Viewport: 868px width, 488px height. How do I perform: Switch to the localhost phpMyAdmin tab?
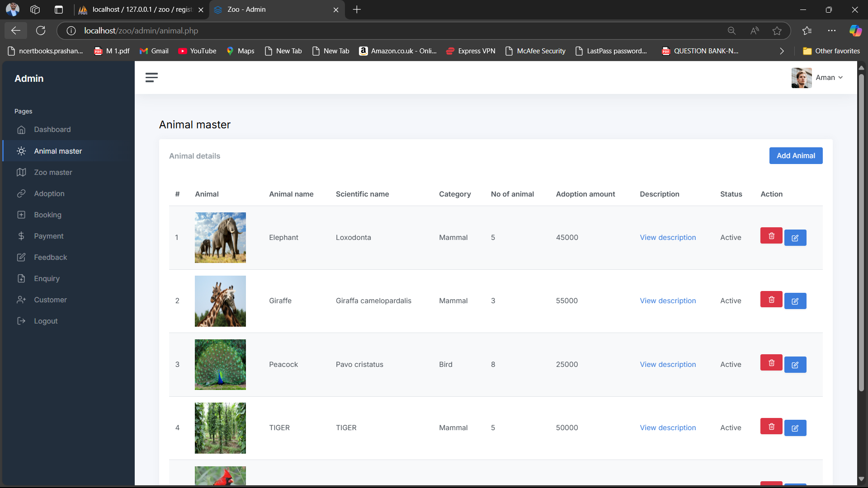[x=140, y=9]
